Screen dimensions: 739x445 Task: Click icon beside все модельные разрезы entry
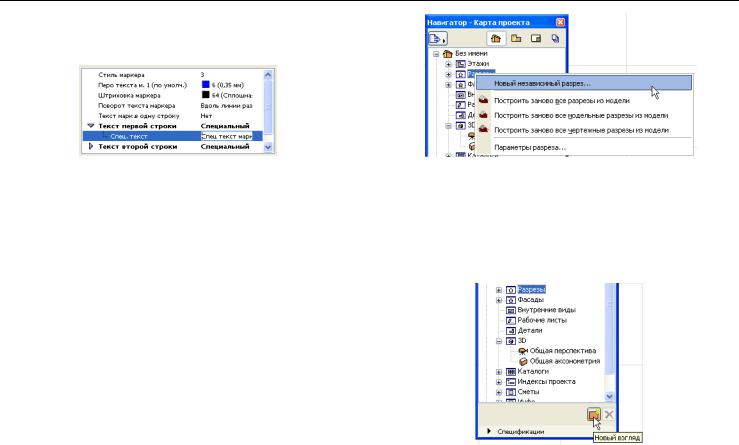(483, 115)
